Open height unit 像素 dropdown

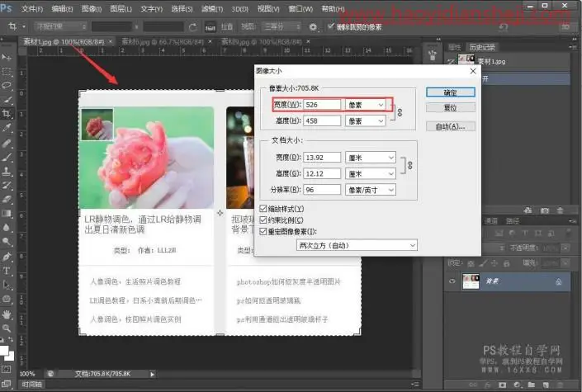pyautogui.click(x=365, y=120)
